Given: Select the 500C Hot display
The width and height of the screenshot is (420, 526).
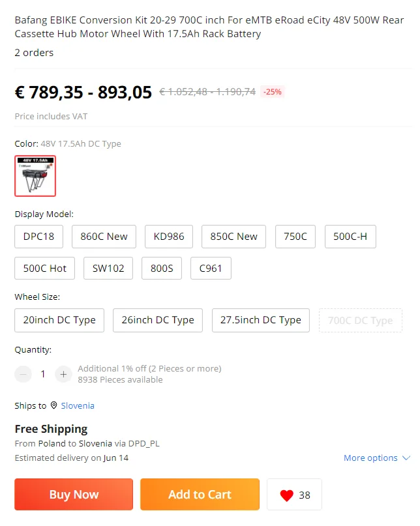Looking at the screenshot, I should [44, 269].
